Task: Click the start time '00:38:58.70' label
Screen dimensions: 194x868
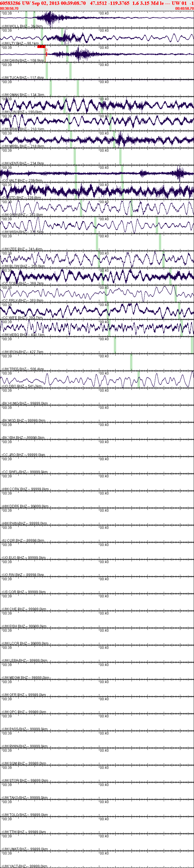Action: (x=9, y=8)
